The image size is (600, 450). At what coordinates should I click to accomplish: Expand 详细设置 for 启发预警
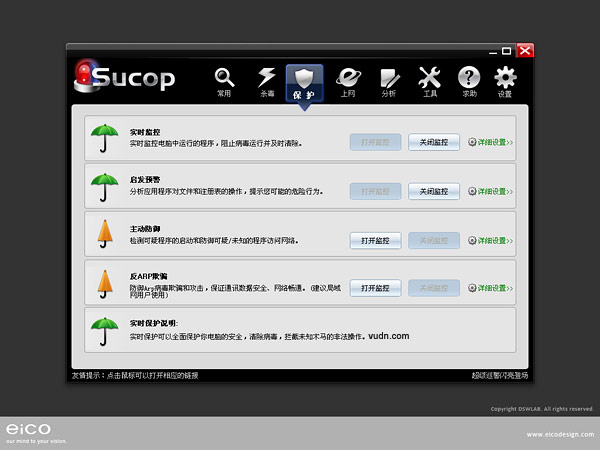(491, 191)
